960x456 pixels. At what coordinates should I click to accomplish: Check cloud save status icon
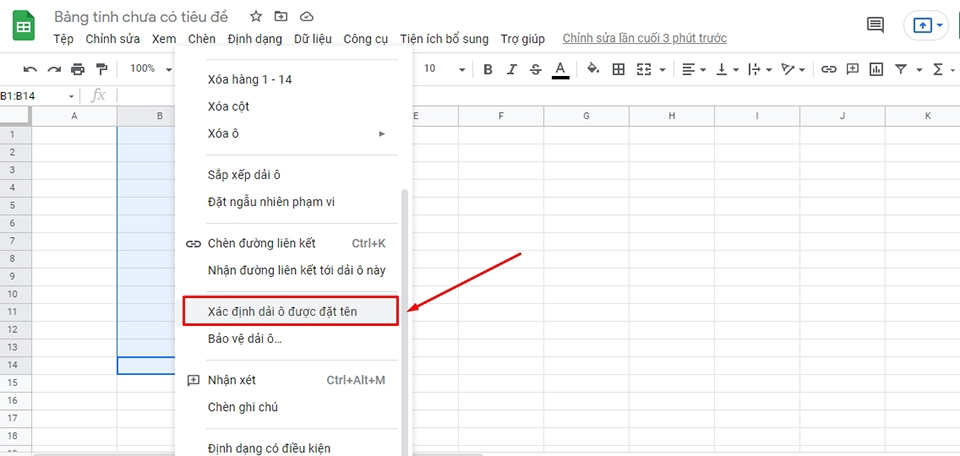(307, 17)
